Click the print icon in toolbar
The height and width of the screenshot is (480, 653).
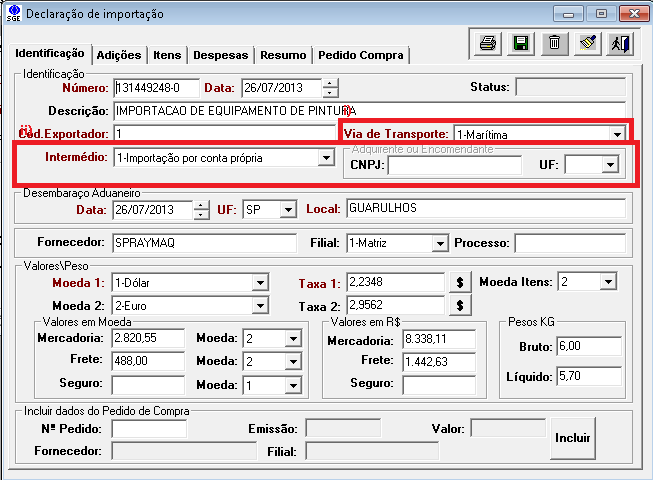tap(488, 43)
